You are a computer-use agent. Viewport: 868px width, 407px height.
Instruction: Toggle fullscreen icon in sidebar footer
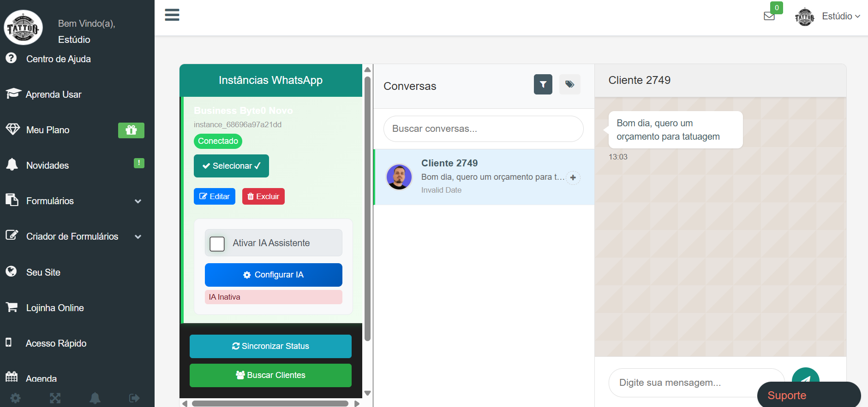tap(55, 398)
